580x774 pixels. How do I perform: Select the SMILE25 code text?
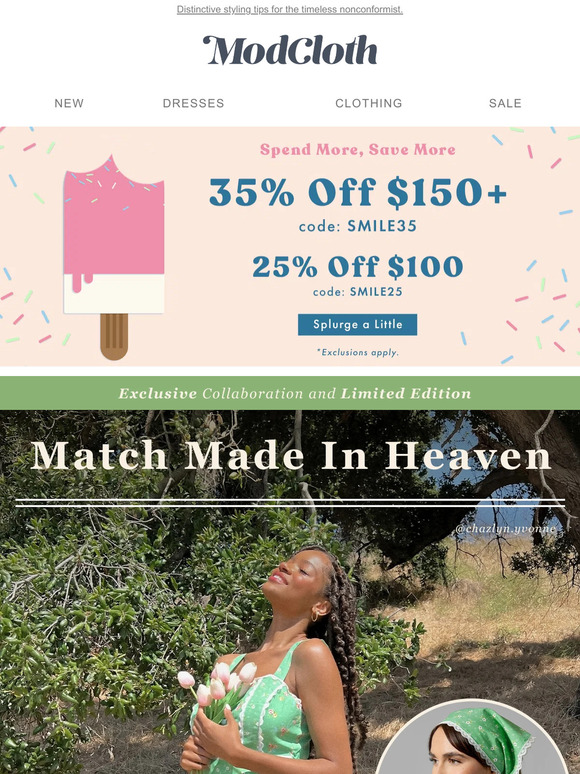(x=376, y=292)
